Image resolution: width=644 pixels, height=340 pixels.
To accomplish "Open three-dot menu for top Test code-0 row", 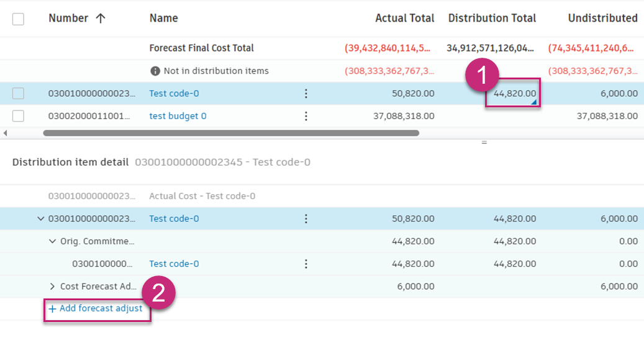I will pos(306,94).
